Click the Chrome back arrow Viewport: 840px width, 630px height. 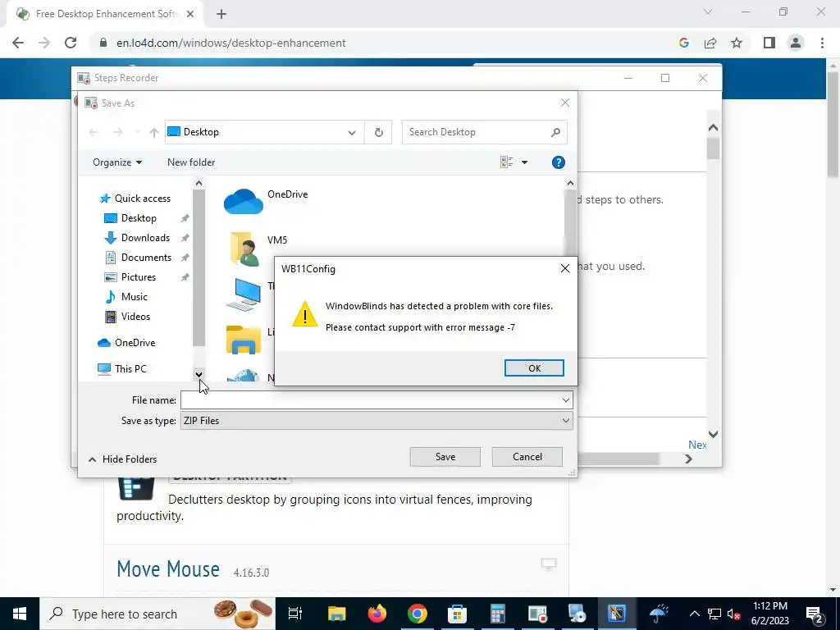[18, 43]
